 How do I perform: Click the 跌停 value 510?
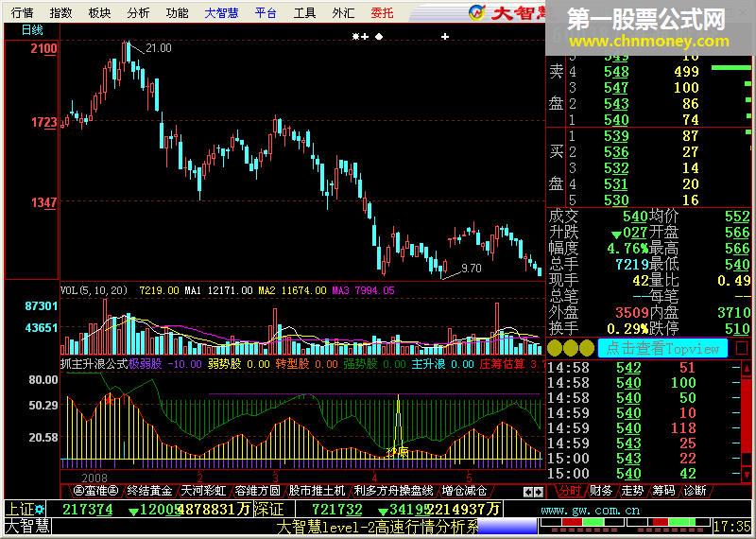(x=738, y=329)
